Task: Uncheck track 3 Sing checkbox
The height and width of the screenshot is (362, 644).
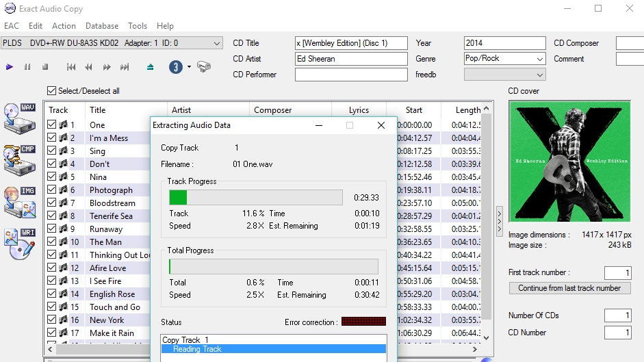Action: click(x=51, y=151)
